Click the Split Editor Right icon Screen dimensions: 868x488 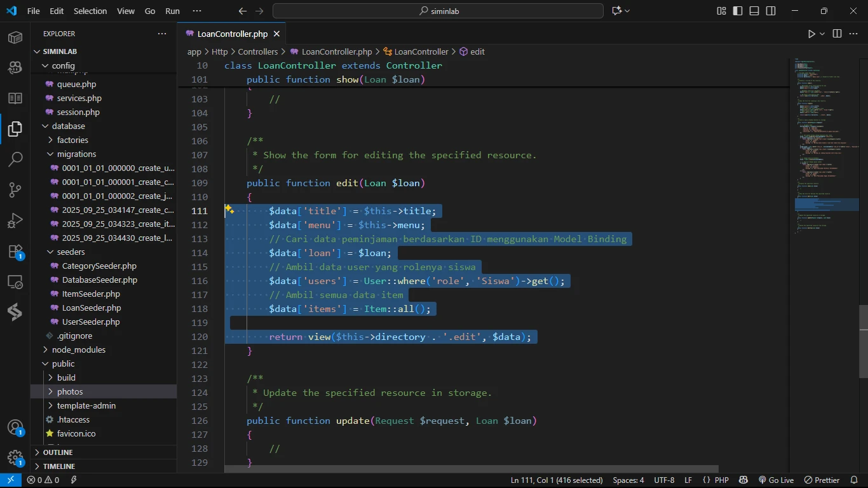pyautogui.click(x=837, y=34)
